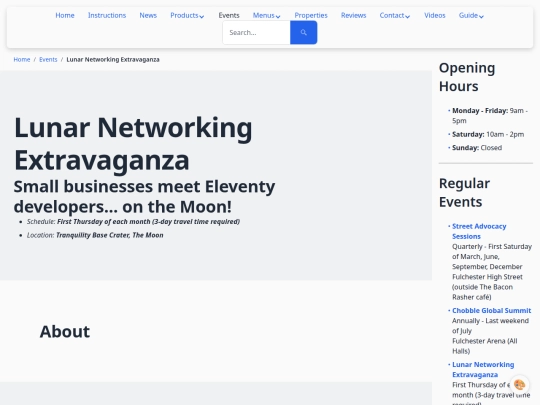Click the subtitle about Eleventy developers
The image size is (540, 405).
coord(144,196)
